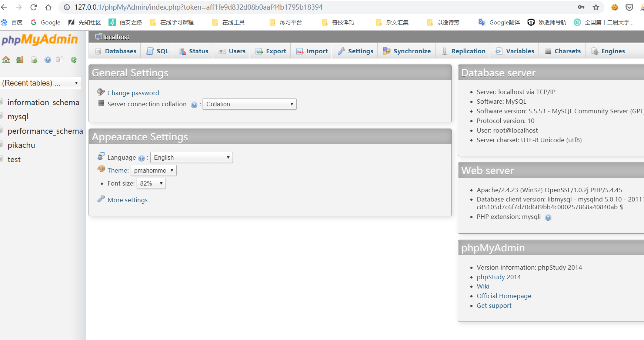Go to the Users tab
The height and width of the screenshot is (340, 644).
[x=232, y=51]
